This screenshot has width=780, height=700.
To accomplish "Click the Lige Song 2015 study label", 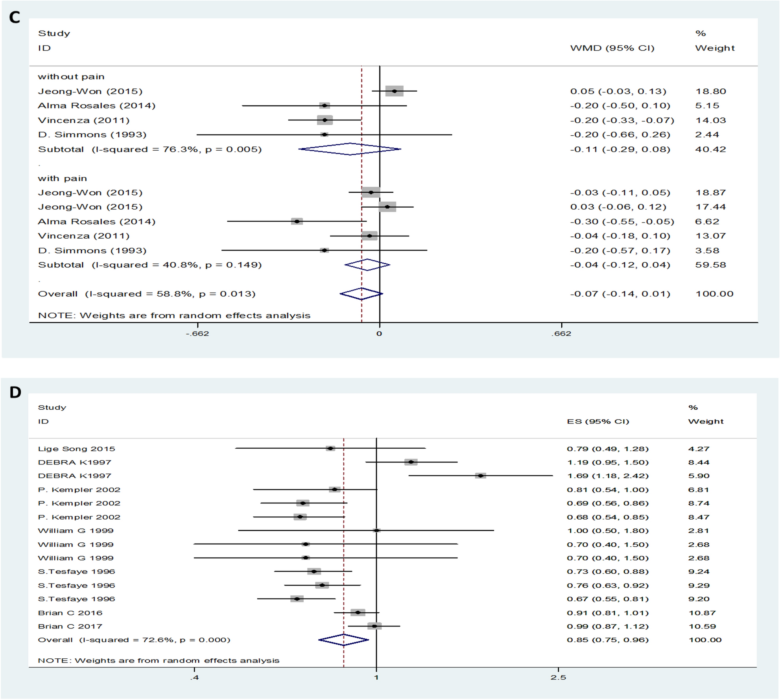I will click(76, 449).
